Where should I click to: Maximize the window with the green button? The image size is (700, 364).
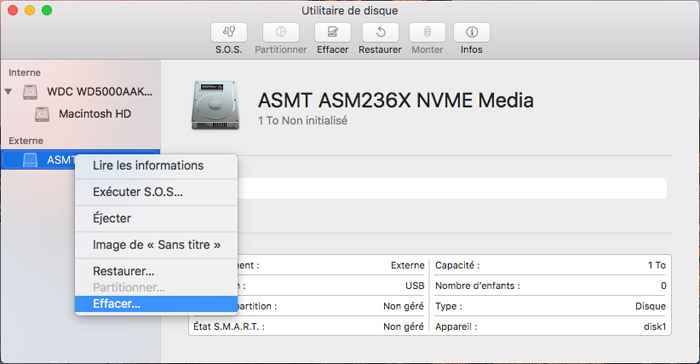pyautogui.click(x=47, y=10)
